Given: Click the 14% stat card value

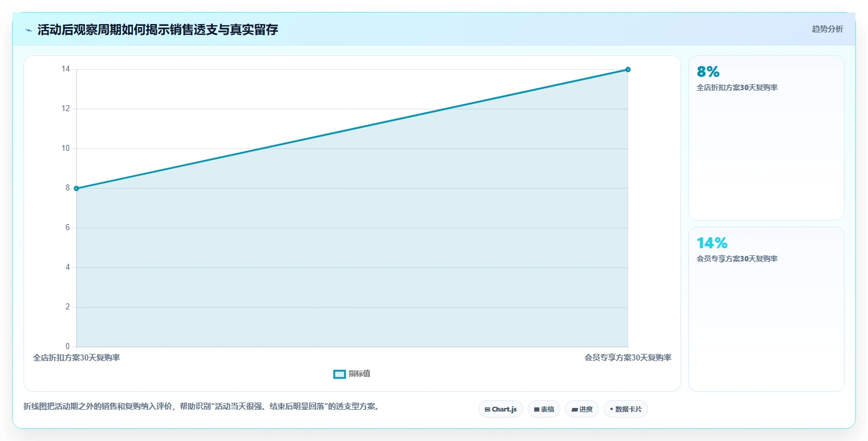Looking at the screenshot, I should coord(712,243).
